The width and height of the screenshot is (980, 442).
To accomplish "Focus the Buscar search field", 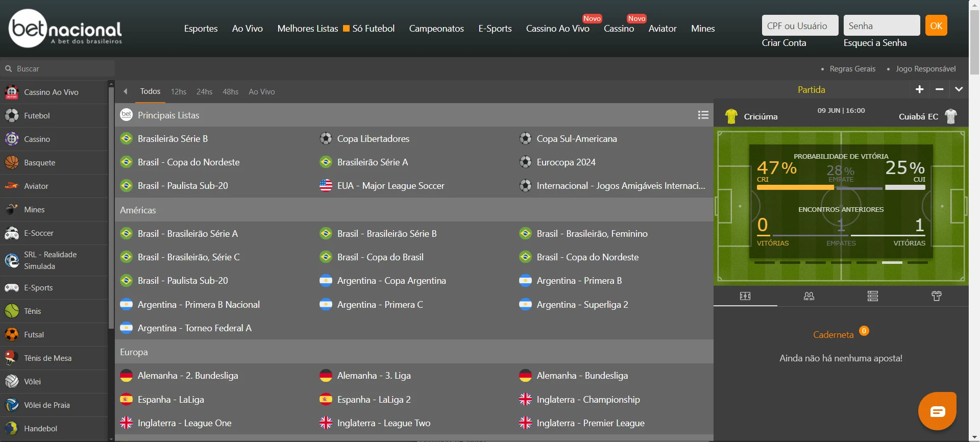I will click(57, 68).
